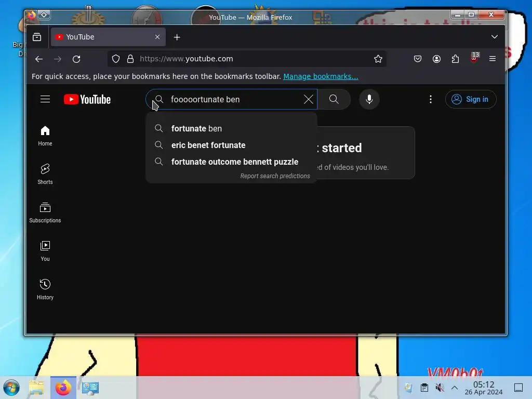
Task: Open Firefox account icon
Action: (x=436, y=59)
